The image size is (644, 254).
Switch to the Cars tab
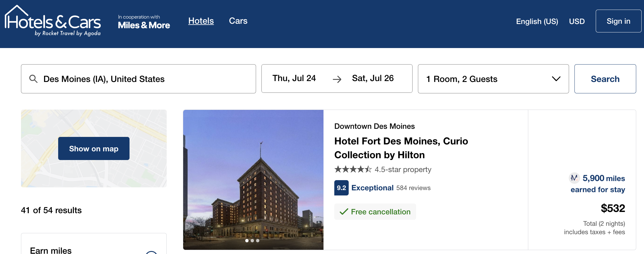pos(238,21)
